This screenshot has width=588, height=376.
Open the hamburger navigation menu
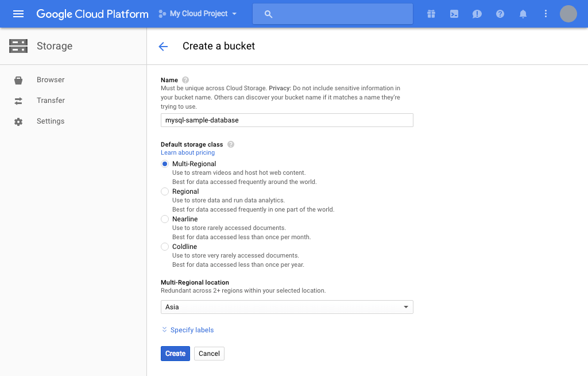coord(18,14)
